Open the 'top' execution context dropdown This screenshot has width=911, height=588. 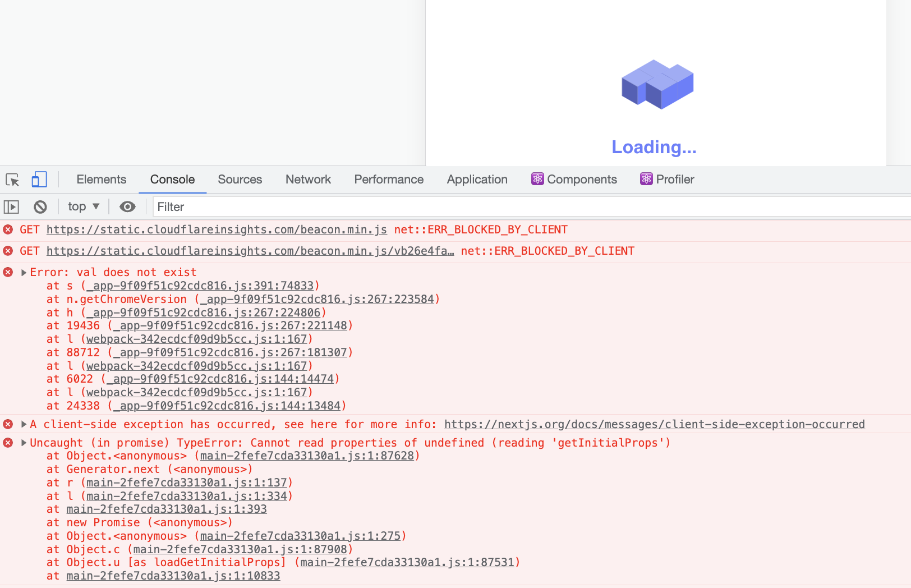click(82, 206)
